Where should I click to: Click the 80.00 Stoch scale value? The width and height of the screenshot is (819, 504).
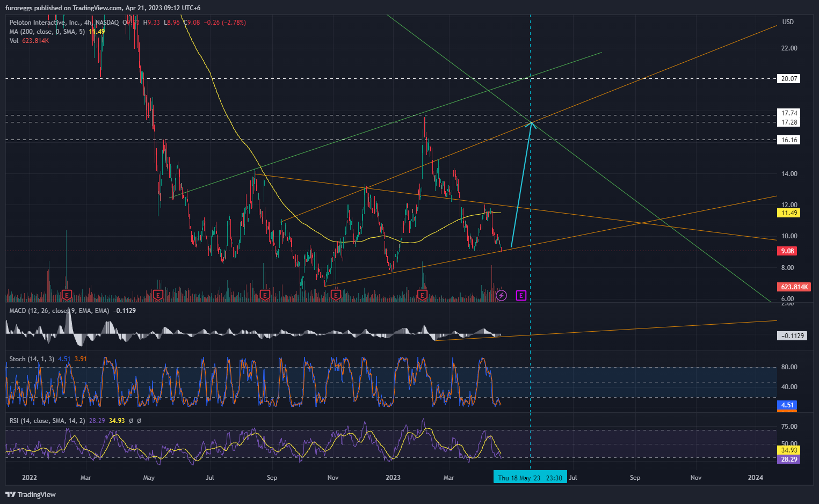coord(789,367)
